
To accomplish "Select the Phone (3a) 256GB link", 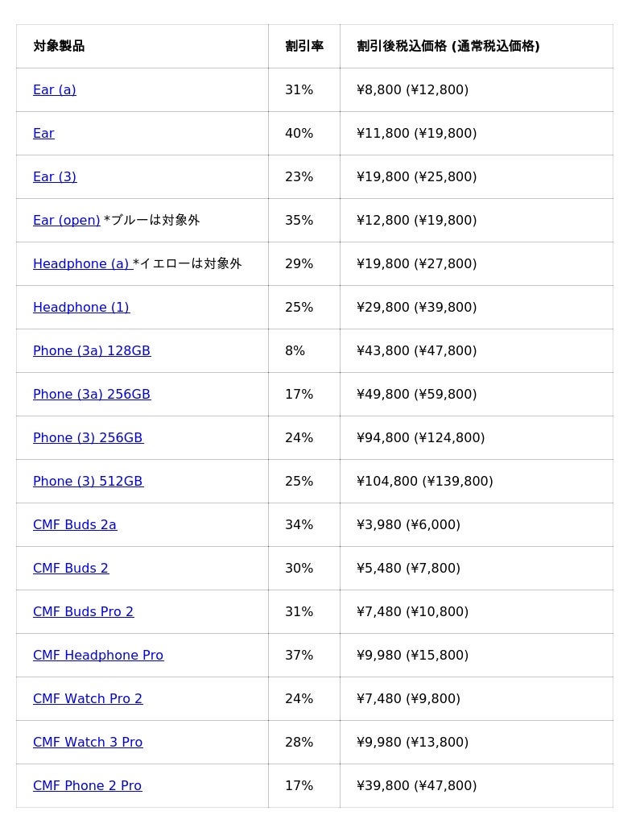I will click(x=92, y=394).
